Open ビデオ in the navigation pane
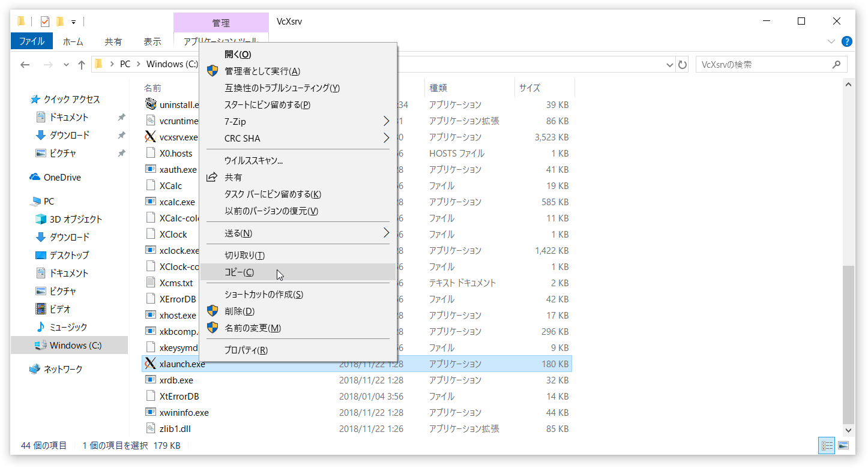Image resolution: width=868 pixels, height=468 pixels. pos(60,309)
